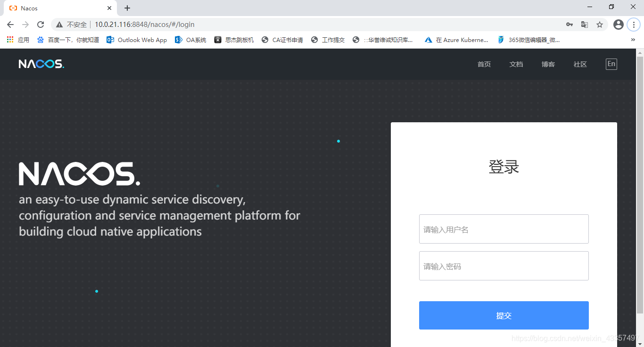Select the Nacos browser tab
644x347 pixels.
pyautogui.click(x=60, y=8)
